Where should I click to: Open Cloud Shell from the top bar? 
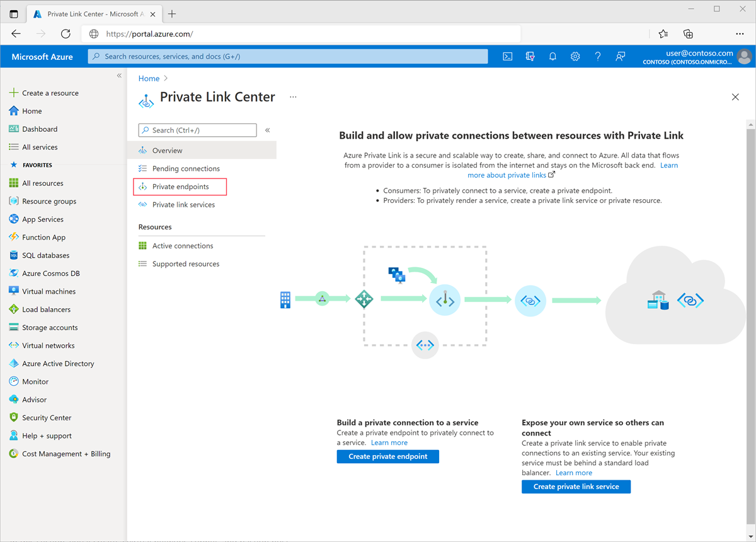tap(508, 56)
